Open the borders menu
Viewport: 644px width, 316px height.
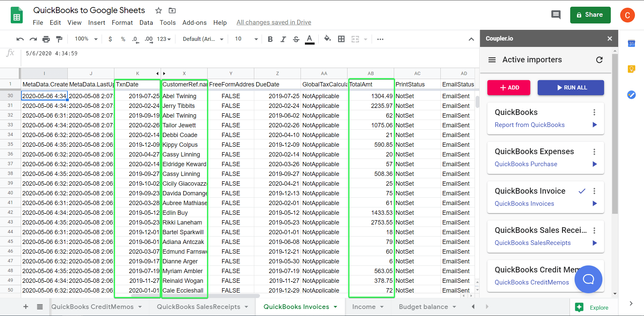click(x=341, y=39)
